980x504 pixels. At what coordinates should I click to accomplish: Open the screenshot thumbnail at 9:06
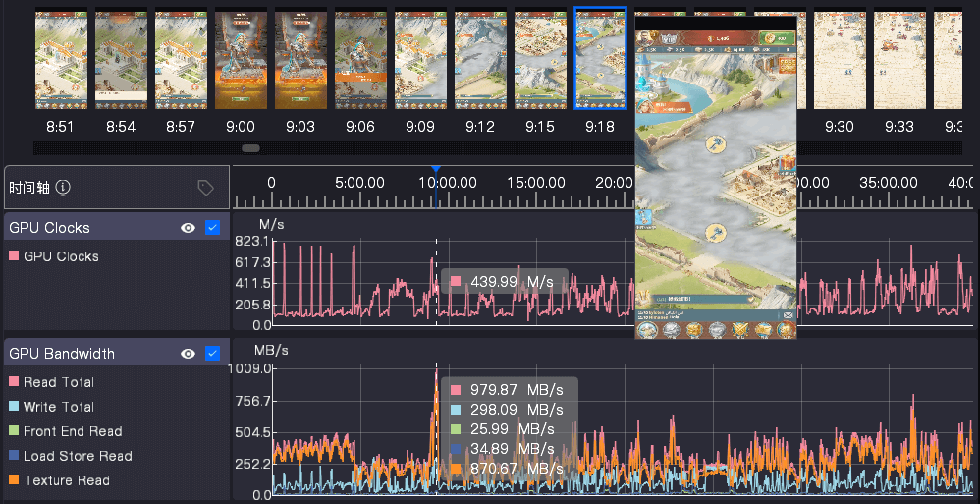point(361,59)
